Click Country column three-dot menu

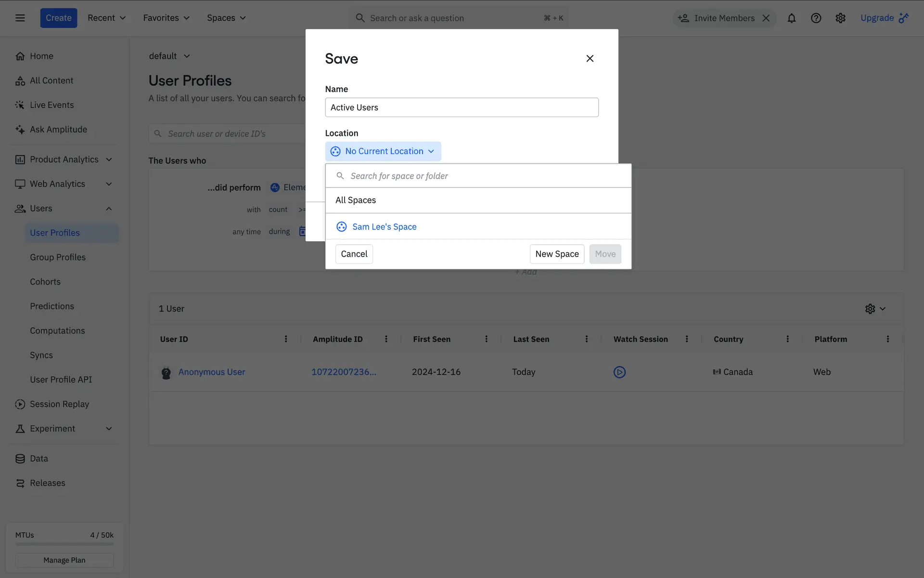[787, 339]
